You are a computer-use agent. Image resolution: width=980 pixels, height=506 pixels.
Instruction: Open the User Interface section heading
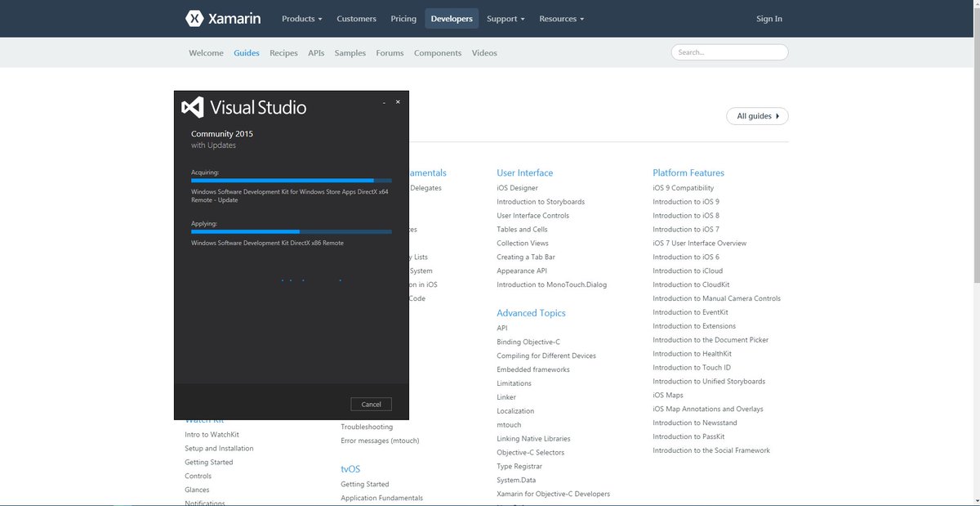pos(525,172)
